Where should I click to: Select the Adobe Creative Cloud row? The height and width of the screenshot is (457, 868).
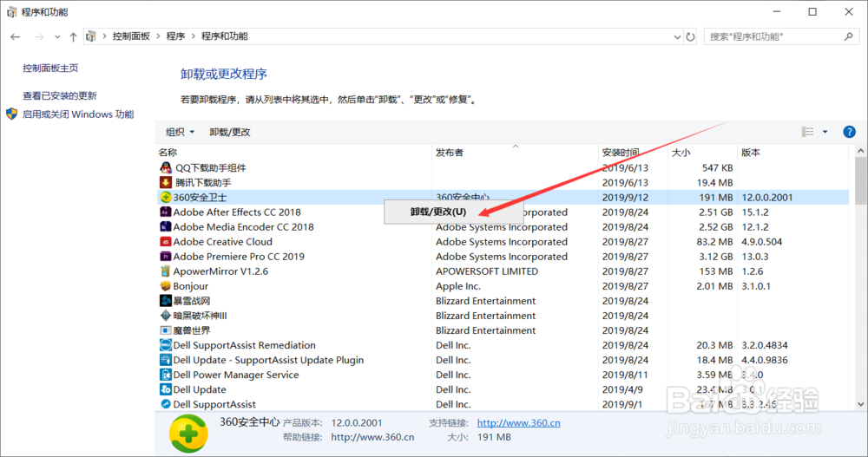point(502,242)
